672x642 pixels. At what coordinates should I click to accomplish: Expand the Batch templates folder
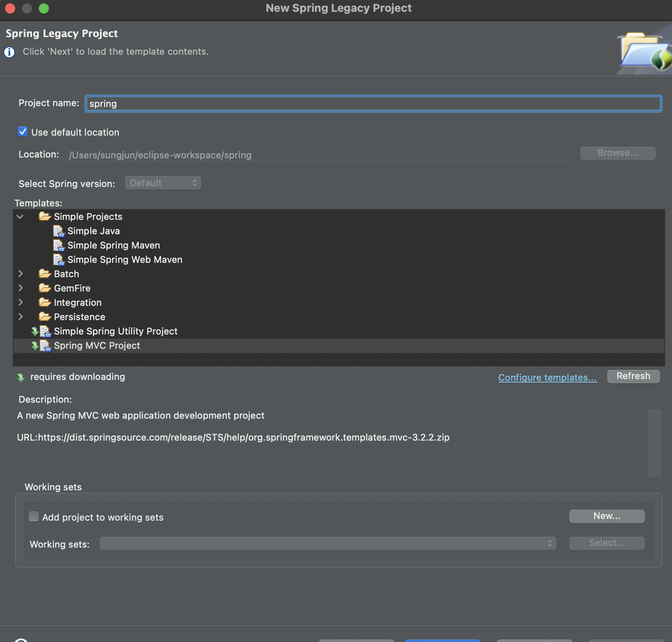point(20,274)
